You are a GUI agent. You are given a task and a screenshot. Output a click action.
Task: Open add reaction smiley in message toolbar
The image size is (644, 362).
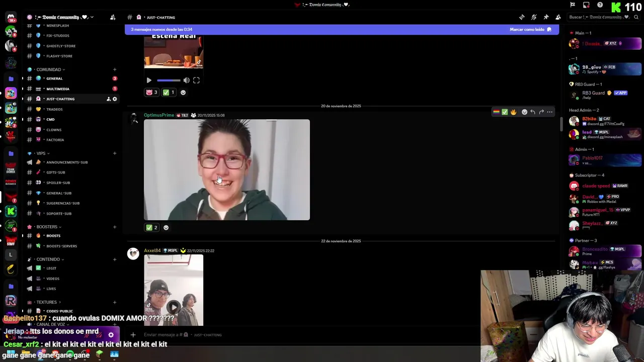point(524,112)
